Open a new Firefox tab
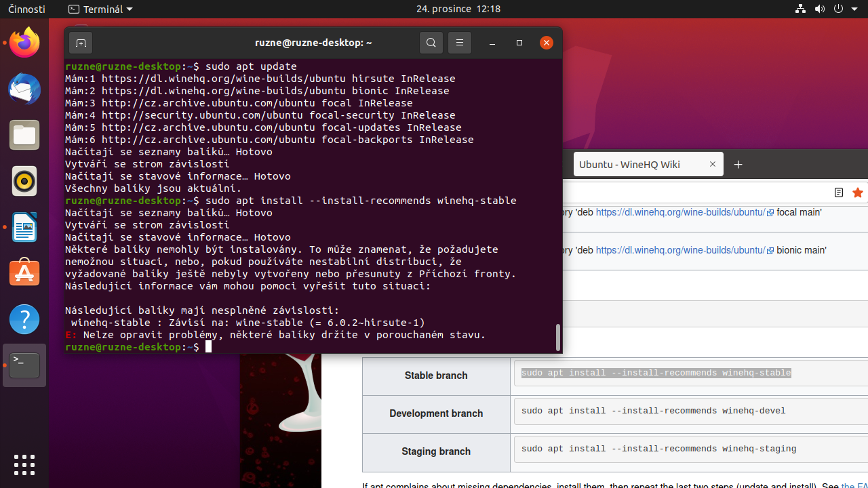This screenshot has width=868, height=488. (x=738, y=165)
